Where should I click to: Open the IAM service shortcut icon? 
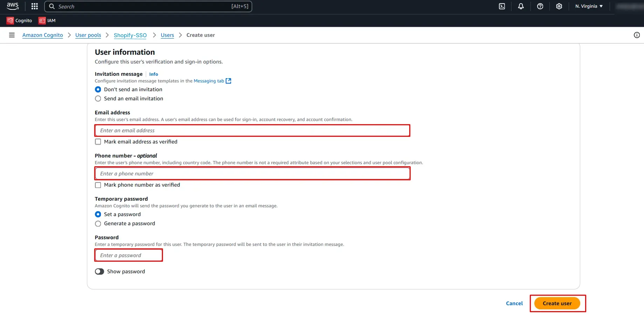click(x=42, y=21)
